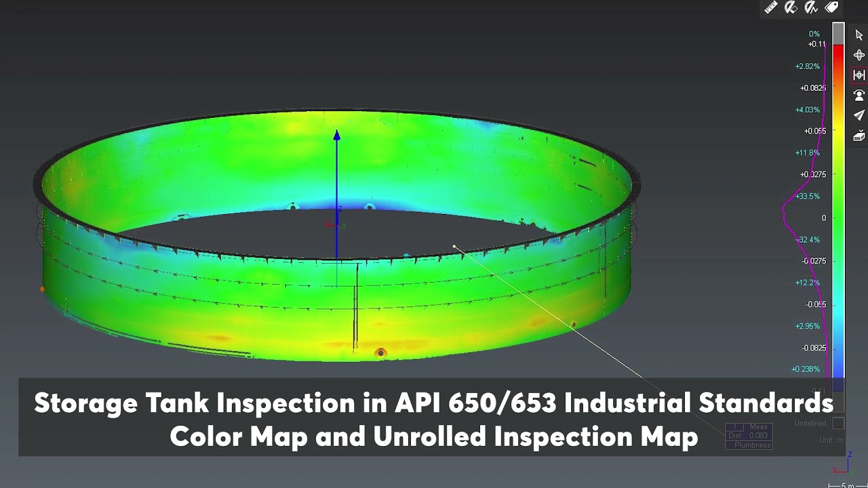Select the +0.055 scale value
Image resolution: width=868 pixels, height=488 pixels.
click(x=815, y=131)
